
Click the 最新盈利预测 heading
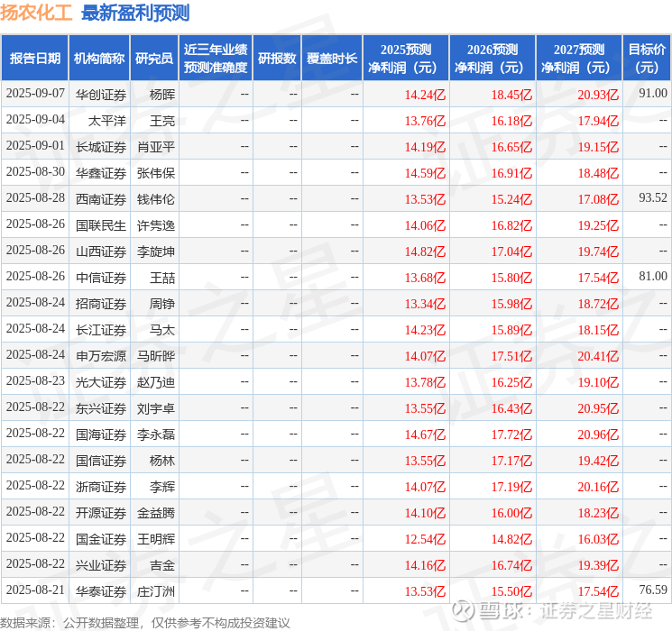point(135,13)
